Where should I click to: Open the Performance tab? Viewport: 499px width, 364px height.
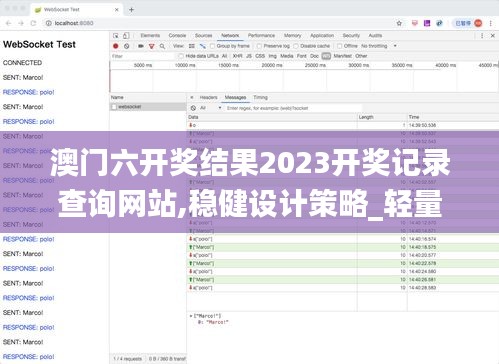tap(261, 35)
